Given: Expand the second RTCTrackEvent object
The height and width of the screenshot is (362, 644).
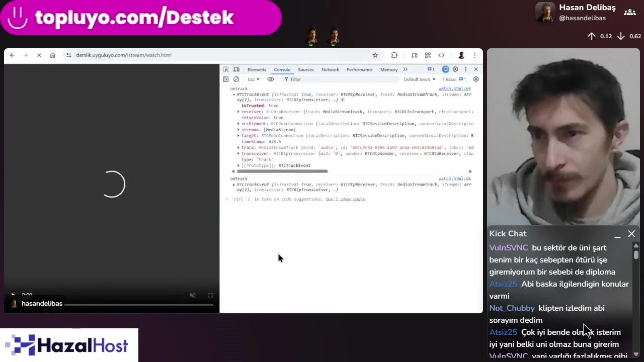Looking at the screenshot, I should (x=234, y=185).
